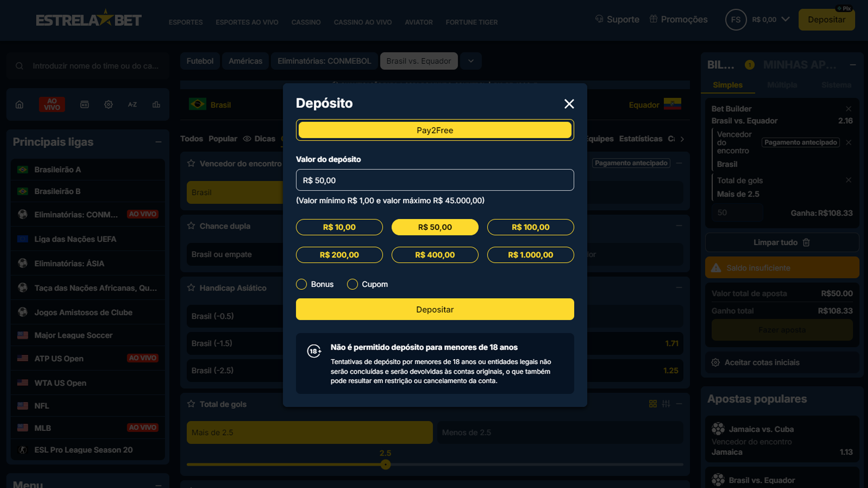The width and height of the screenshot is (868, 488).
Task: Select the Cupom radio option
Action: (x=352, y=284)
